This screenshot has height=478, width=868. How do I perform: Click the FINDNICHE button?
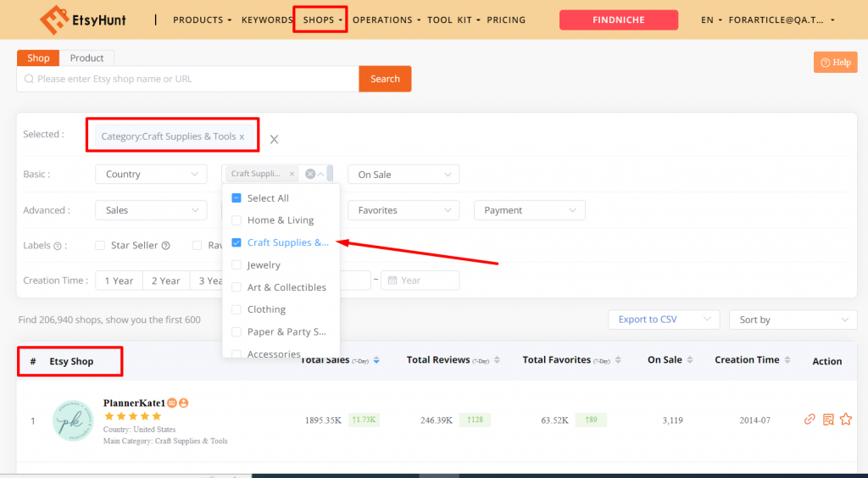click(619, 20)
